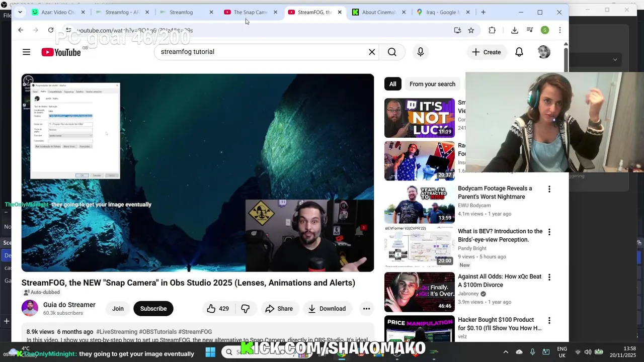Open the YouTube guide hamburger menu

27,52
